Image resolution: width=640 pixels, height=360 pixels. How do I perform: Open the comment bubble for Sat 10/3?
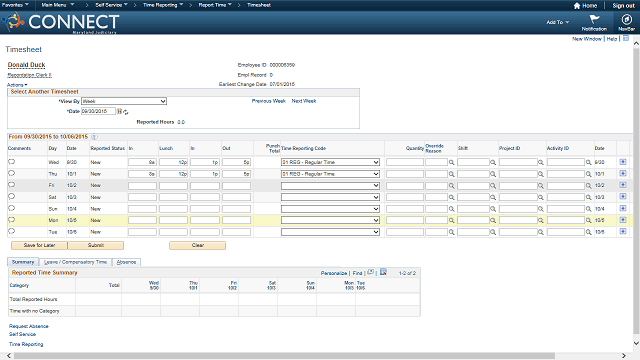click(x=11, y=196)
